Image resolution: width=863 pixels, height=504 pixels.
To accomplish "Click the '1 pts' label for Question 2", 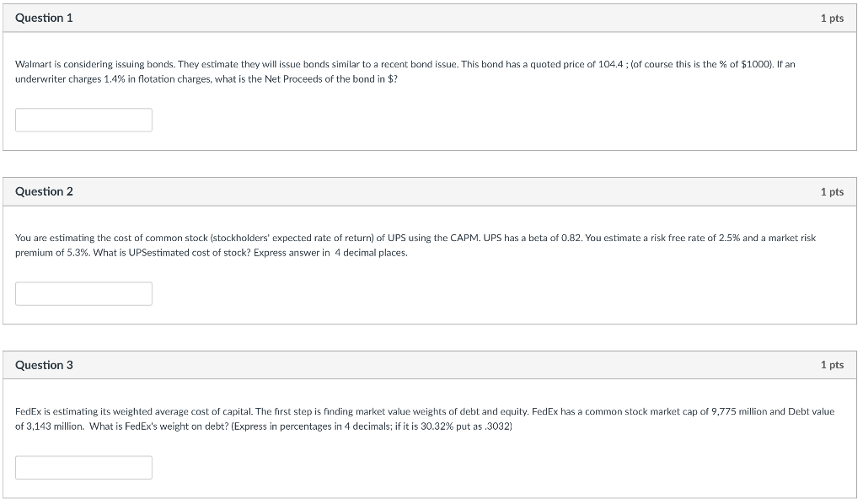I will [833, 191].
